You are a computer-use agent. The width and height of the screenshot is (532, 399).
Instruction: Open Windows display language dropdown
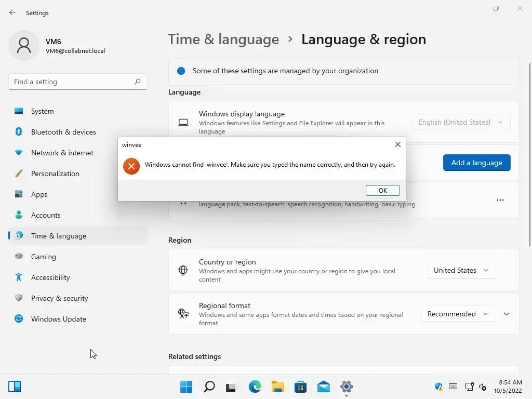[461, 122]
